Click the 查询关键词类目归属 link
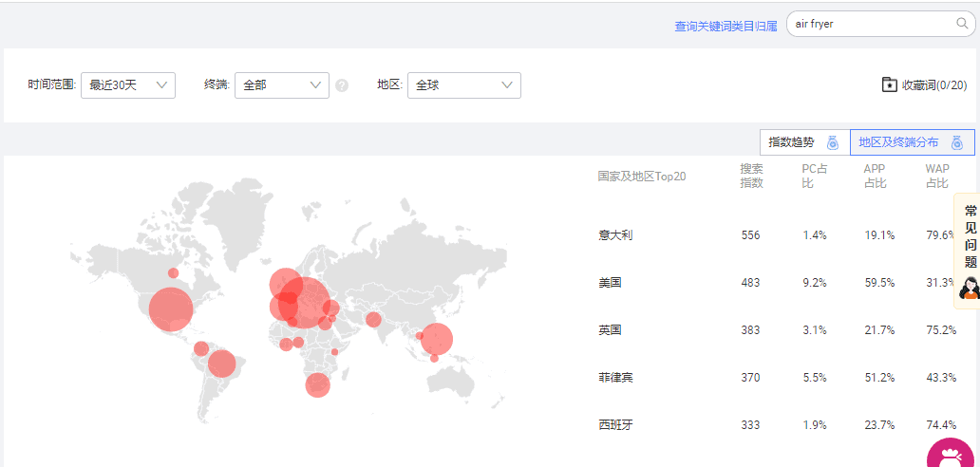The width and height of the screenshot is (980, 467). [726, 27]
